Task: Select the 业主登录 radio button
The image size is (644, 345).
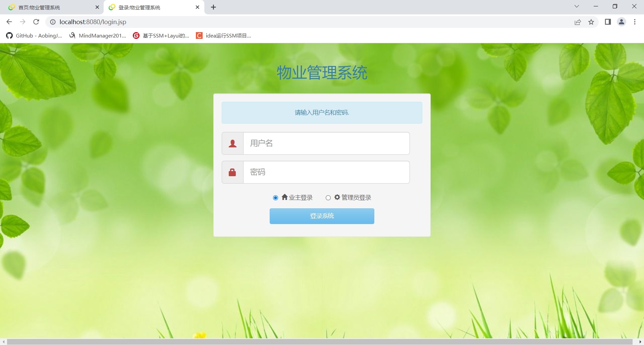Action: tap(275, 198)
